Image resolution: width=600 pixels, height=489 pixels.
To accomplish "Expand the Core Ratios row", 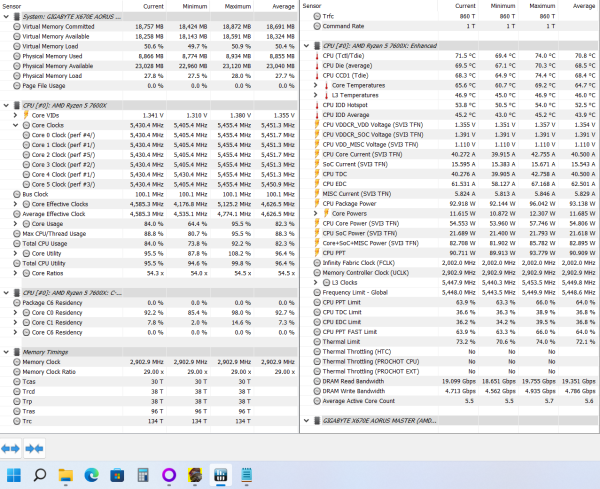I will point(15,273).
